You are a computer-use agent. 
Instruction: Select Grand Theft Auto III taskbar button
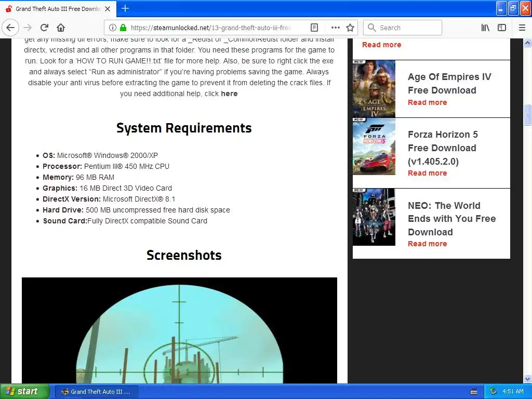pos(96,392)
